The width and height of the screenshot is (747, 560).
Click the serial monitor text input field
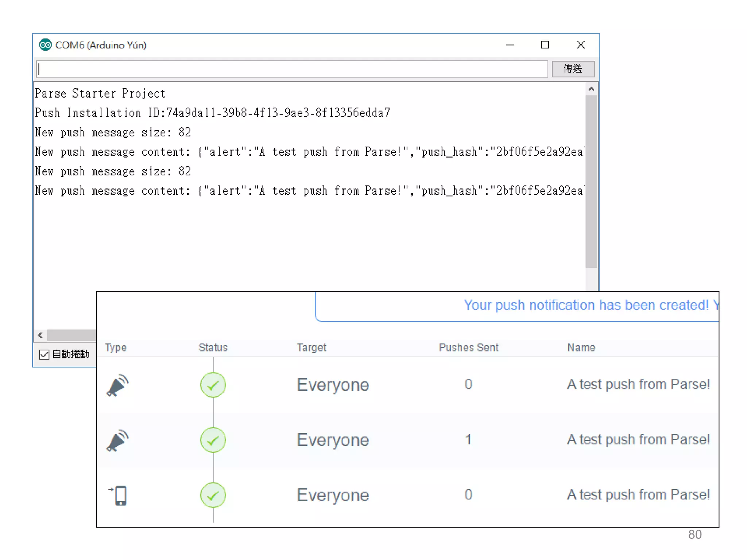click(x=292, y=69)
